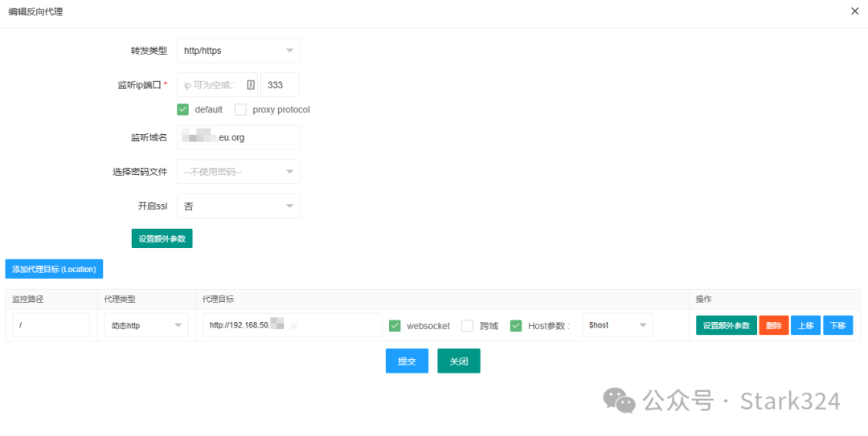
Task: Toggle the websocket checkbox
Action: [395, 326]
